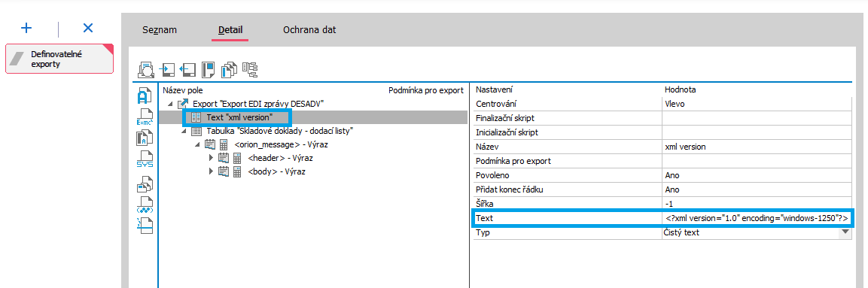Open the Ochrana dat tab
The height and width of the screenshot is (288, 868).
coord(309,30)
